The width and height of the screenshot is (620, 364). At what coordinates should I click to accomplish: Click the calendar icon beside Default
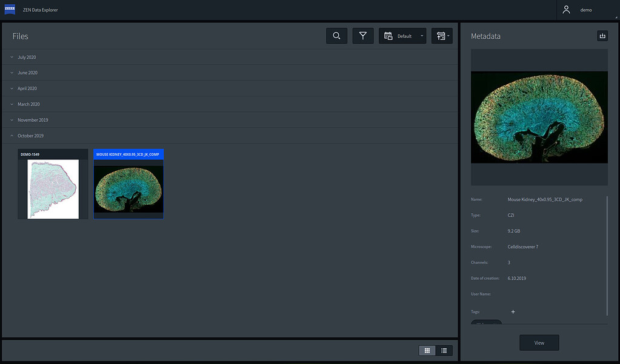pyautogui.click(x=387, y=36)
